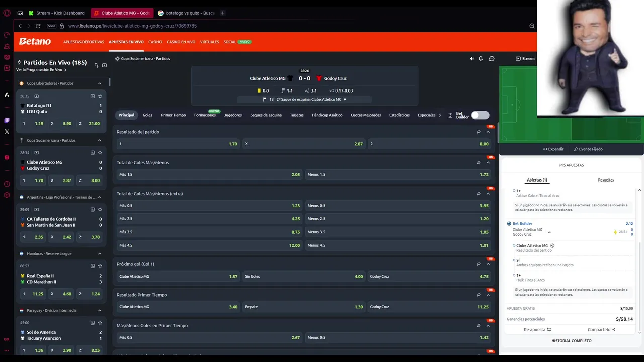644x362 pixels.
Task: Collapse the Resultado del partido market
Action: (x=488, y=132)
